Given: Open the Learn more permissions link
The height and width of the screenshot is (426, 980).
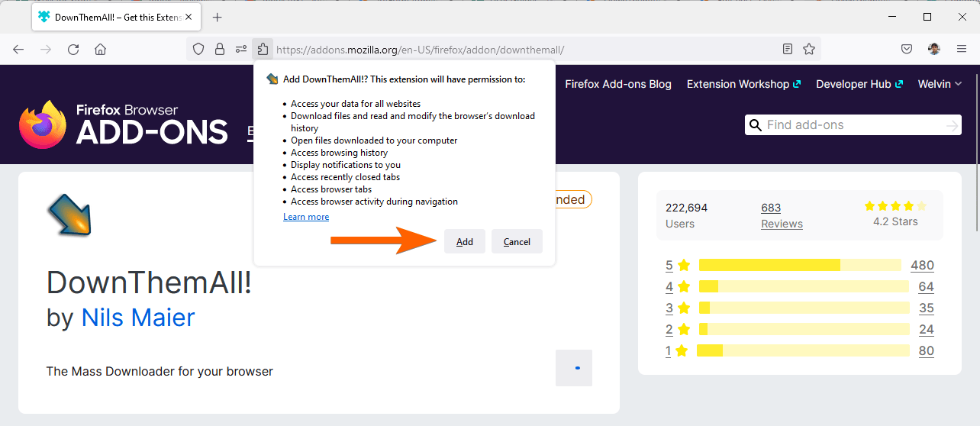Looking at the screenshot, I should [x=306, y=217].
